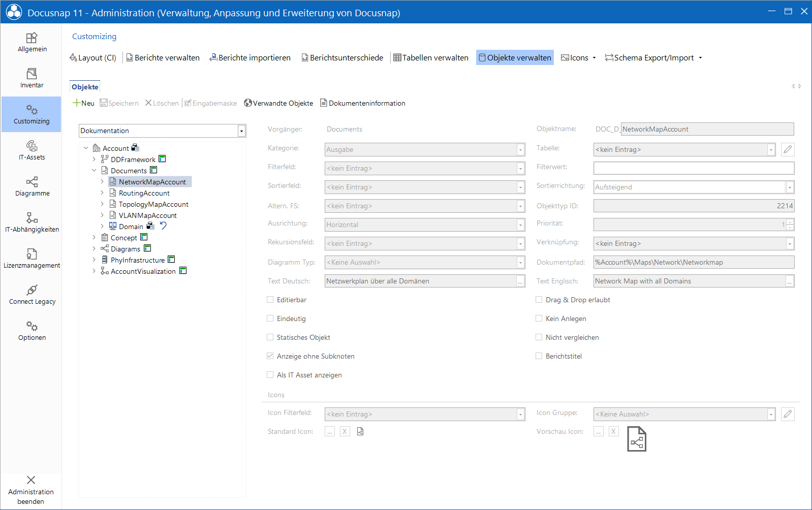
Task: Click the Filterwert input field
Action: tap(694, 168)
